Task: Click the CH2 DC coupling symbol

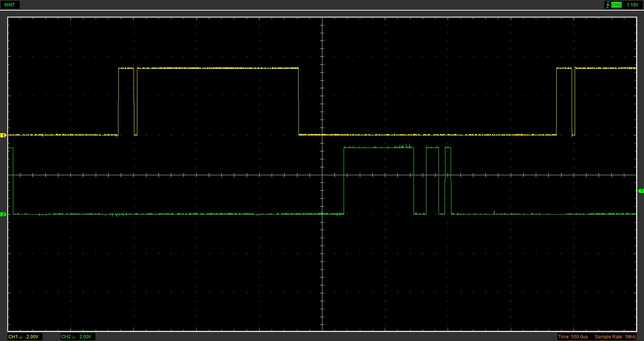Action: pos(74,337)
